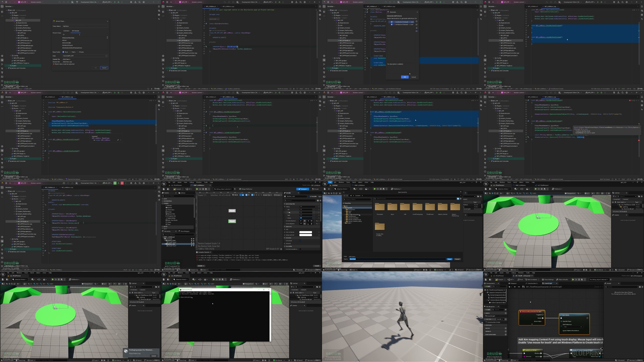Click the browse folder icon in Path field
The height and width of the screenshot is (362, 644).
click(106, 56)
